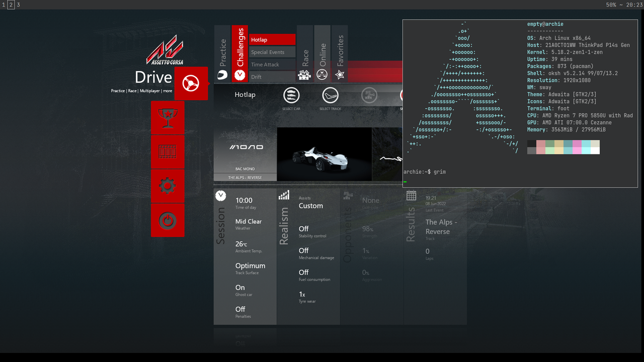Click the Assetto Corsa logo
Viewport: 644px width, 362px height.
tap(165, 50)
